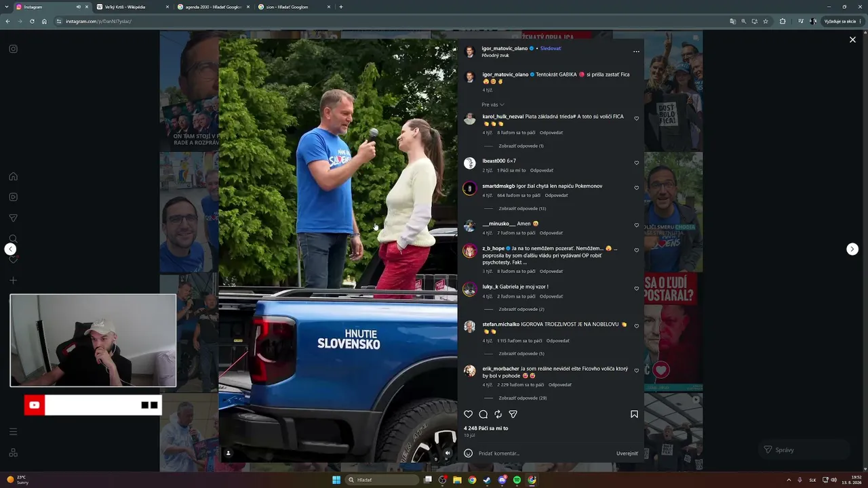Open Steam from the taskbar

tap(487, 480)
